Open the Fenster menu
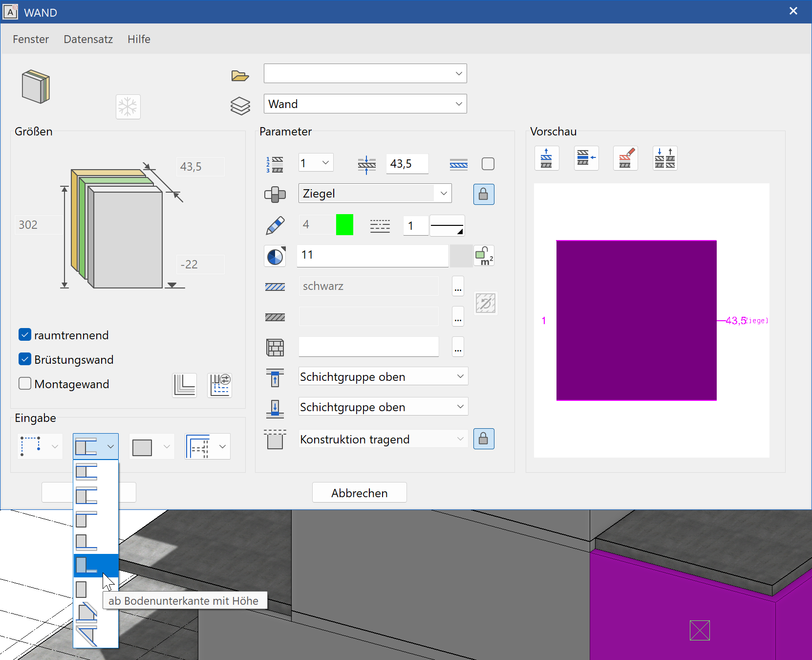 31,39
